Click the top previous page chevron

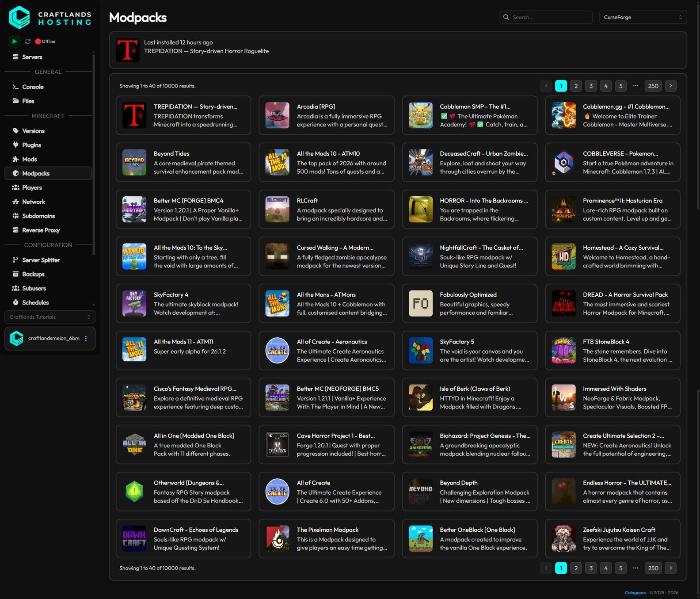click(546, 86)
